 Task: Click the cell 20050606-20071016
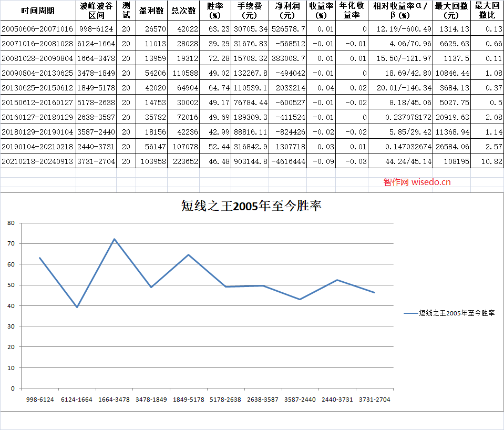(38, 28)
